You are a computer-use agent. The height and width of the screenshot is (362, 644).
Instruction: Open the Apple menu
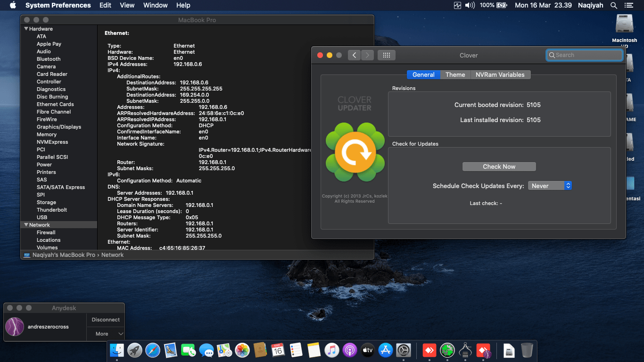click(13, 5)
